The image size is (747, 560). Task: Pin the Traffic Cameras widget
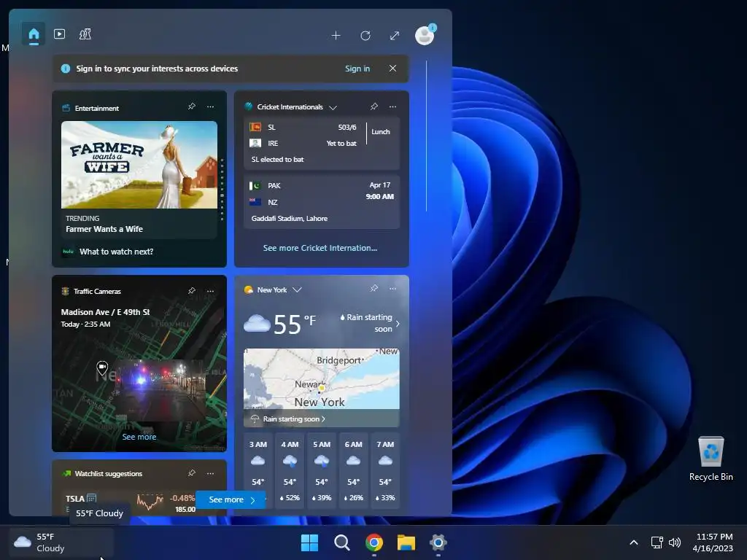click(x=192, y=291)
